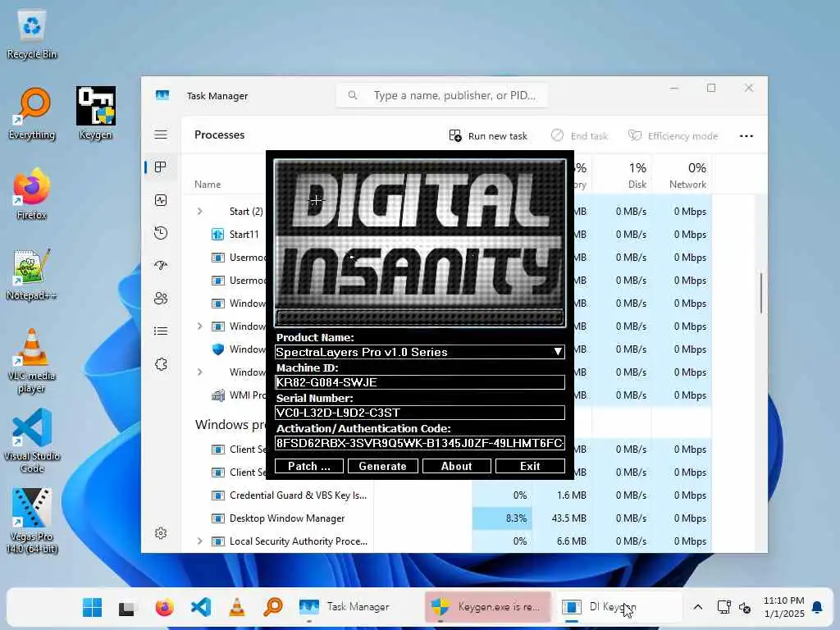This screenshot has height=630, width=840.
Task: Open the clock showing 11:10 PM
Action: (783, 607)
